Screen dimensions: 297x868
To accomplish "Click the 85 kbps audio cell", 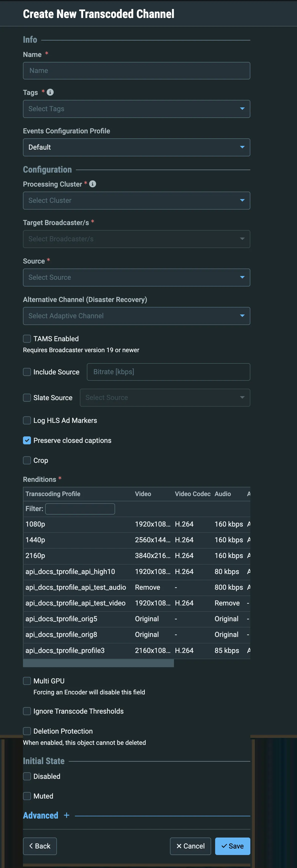I will coord(227,650).
